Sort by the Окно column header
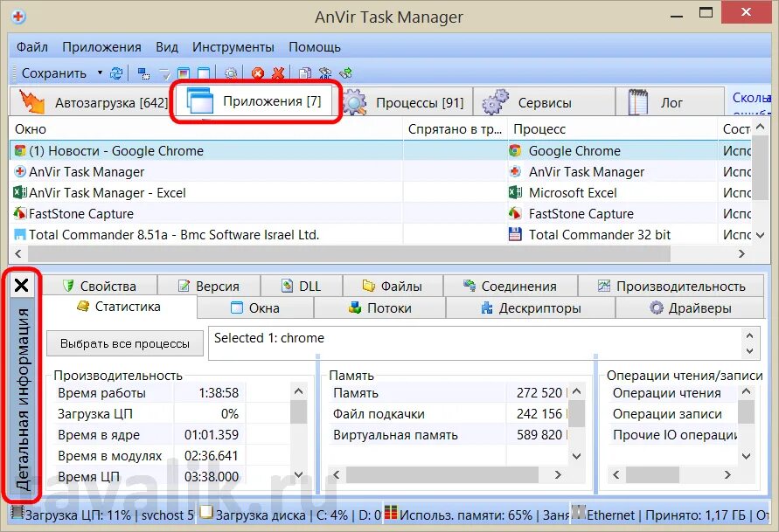The width and height of the screenshot is (779, 532). [x=205, y=129]
